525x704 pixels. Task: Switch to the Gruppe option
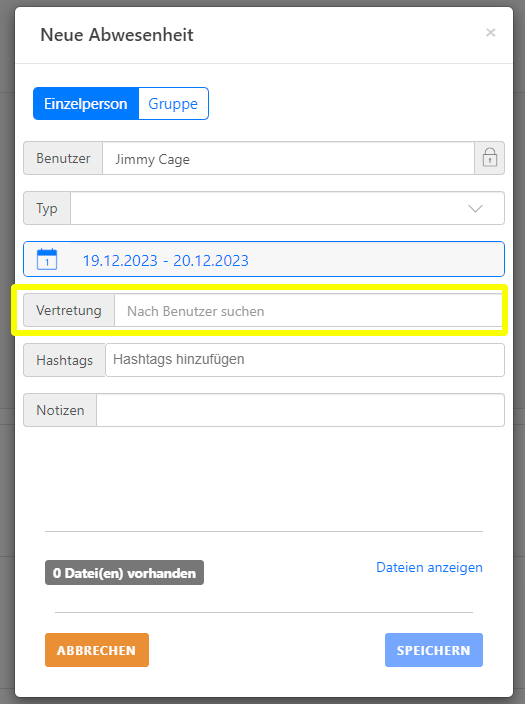point(173,104)
